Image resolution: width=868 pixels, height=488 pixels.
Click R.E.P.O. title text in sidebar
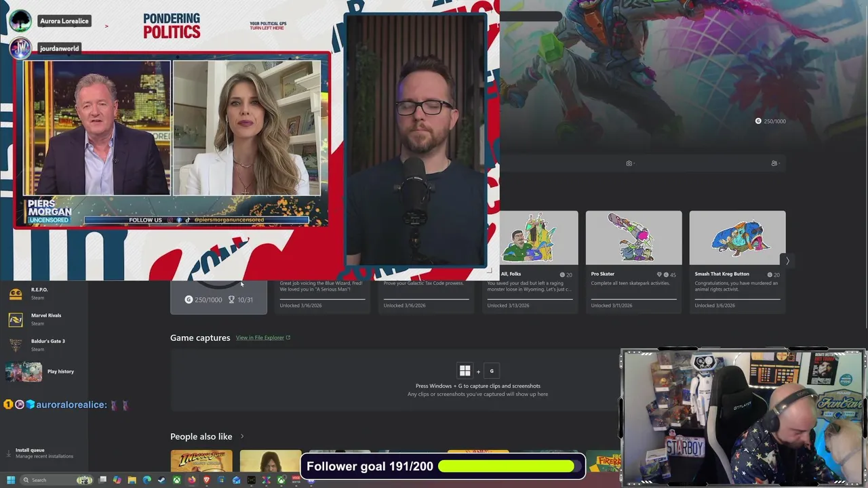[x=39, y=290]
